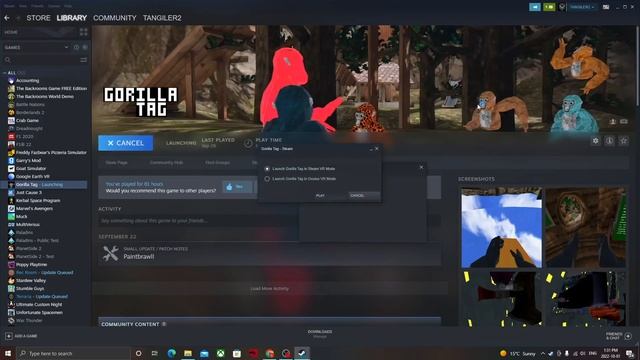
Task: Click the blue announcements icon in title bar
Action: pyautogui.click(x=535, y=7)
